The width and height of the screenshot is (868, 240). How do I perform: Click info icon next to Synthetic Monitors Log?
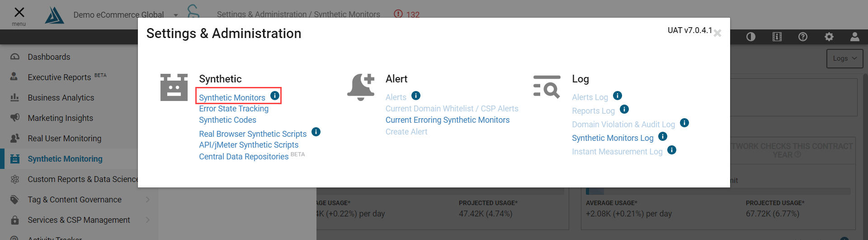pyautogui.click(x=663, y=136)
